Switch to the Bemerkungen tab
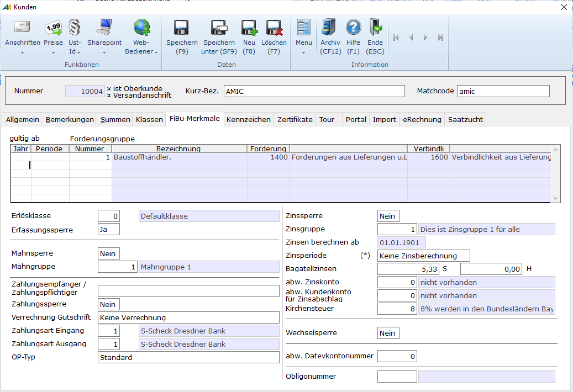This screenshot has height=392, width=573. 70,120
